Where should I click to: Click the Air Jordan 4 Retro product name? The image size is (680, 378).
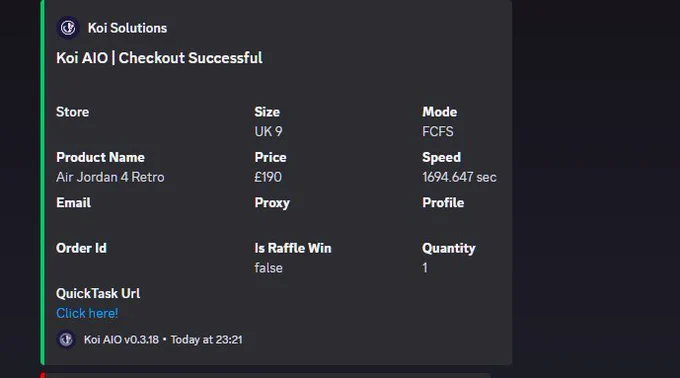click(x=110, y=177)
